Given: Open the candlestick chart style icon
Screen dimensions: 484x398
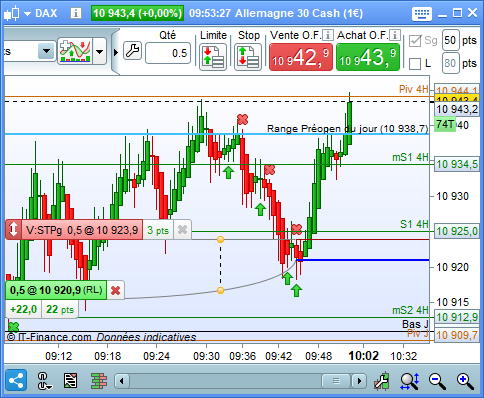Looking at the screenshot, I should click(x=12, y=13).
